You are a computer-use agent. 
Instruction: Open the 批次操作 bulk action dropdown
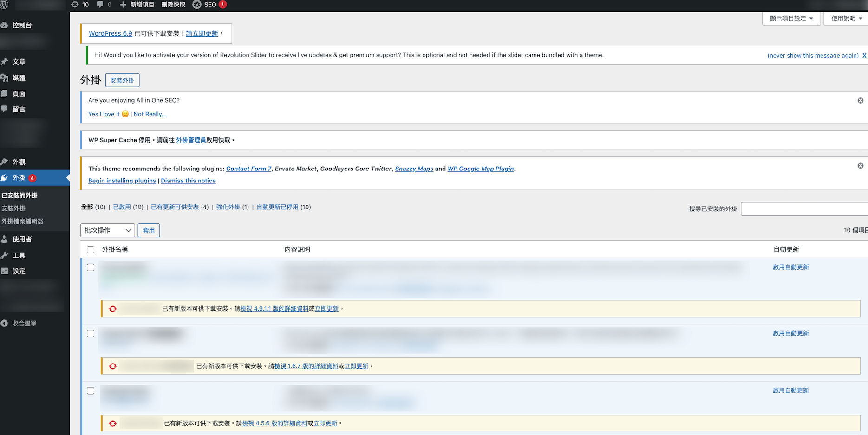[x=108, y=230]
